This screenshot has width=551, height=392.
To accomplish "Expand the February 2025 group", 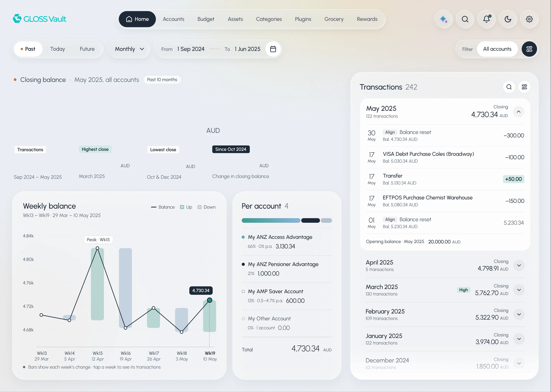I will 519,315.
